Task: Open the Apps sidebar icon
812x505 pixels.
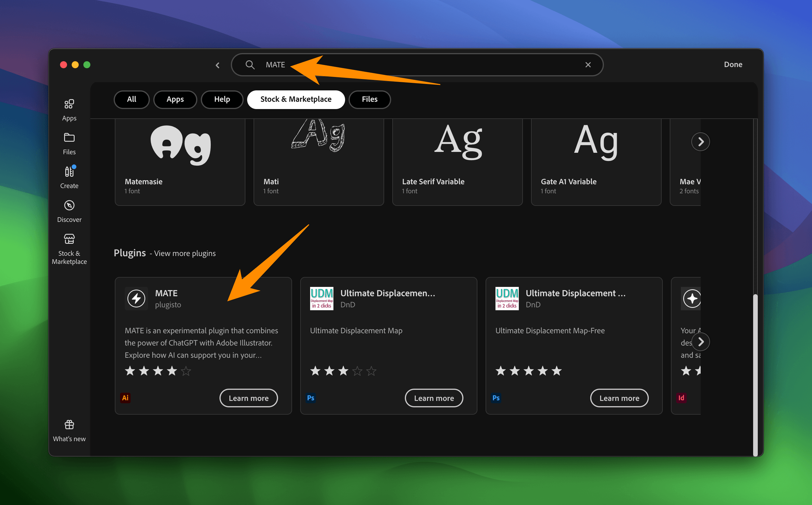Action: tap(69, 104)
